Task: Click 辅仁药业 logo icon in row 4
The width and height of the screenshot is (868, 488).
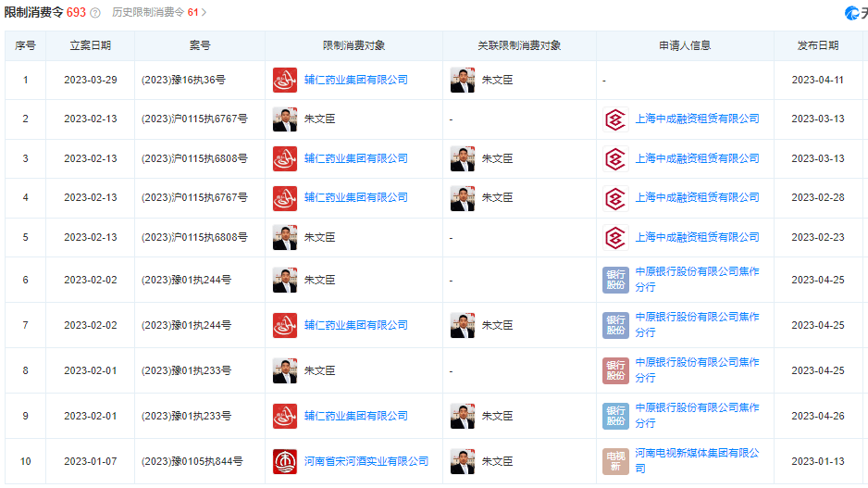Action: (x=284, y=198)
